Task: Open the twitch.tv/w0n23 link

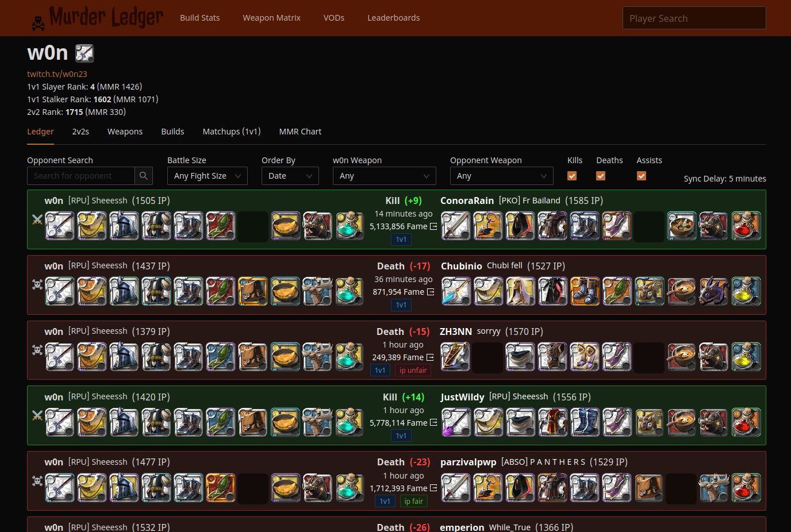Action: (x=57, y=74)
